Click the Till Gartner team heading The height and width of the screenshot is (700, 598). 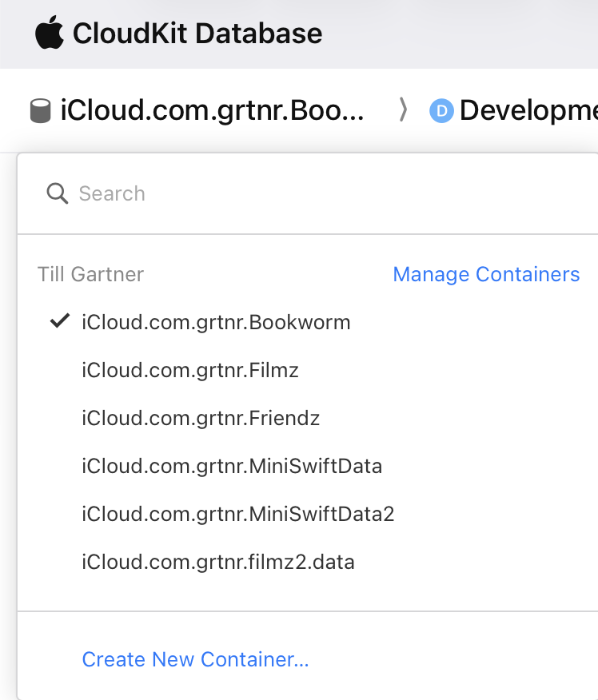[90, 274]
